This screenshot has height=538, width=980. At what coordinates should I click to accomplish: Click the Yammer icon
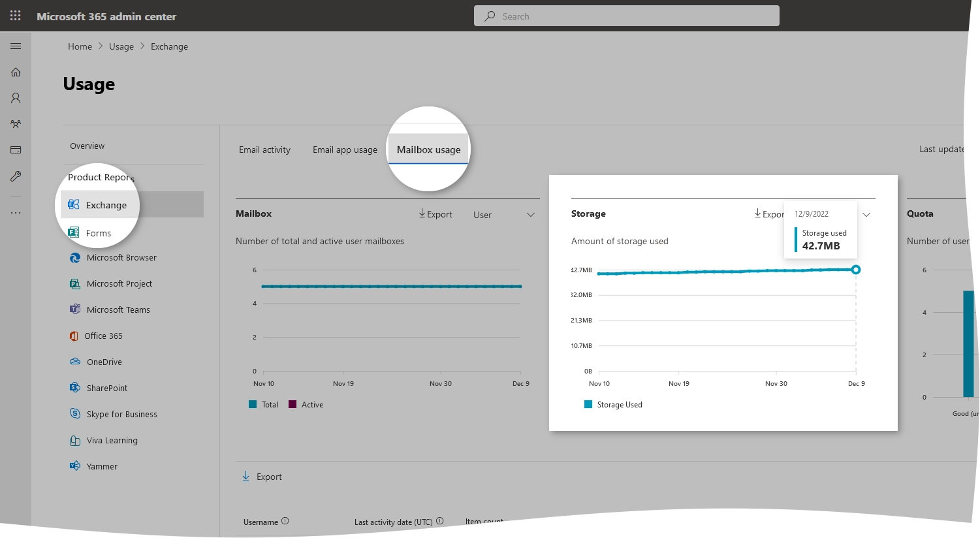(x=75, y=466)
